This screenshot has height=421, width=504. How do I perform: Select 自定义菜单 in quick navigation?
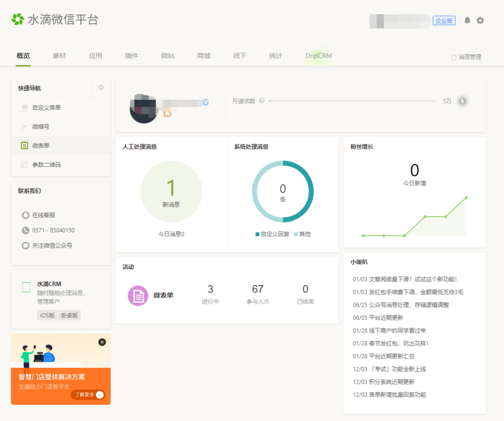point(46,107)
